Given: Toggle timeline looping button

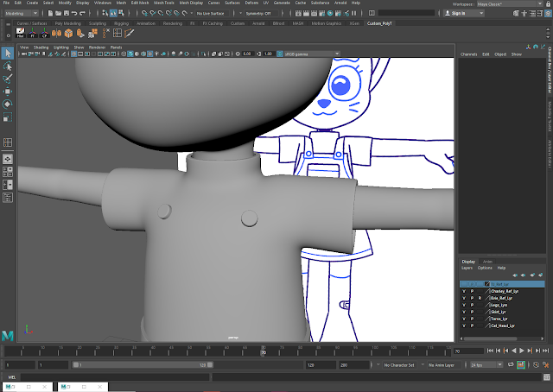Looking at the screenshot, I should (511, 365).
